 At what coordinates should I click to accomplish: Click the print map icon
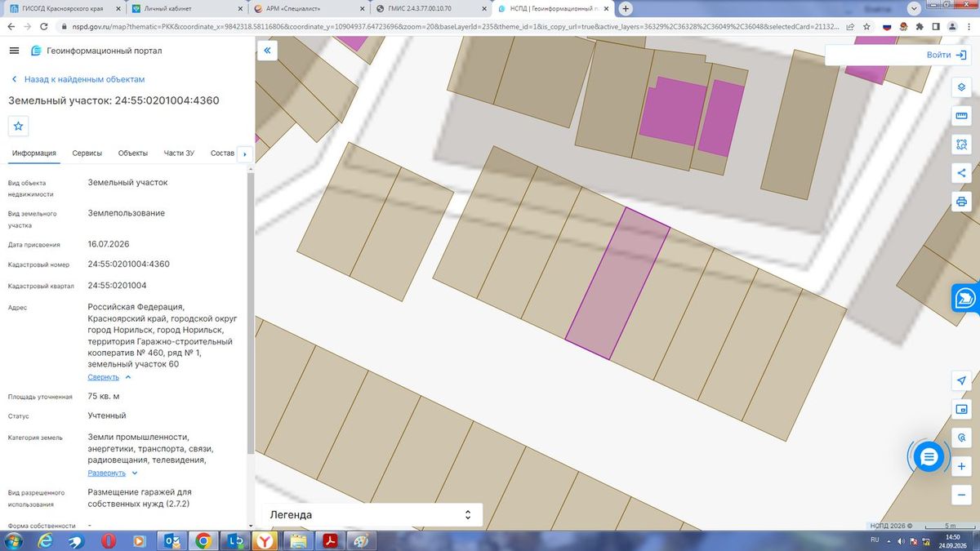pos(961,202)
